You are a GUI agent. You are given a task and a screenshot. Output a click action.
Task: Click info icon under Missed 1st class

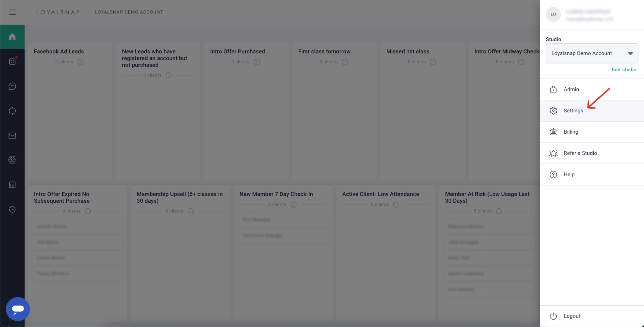click(433, 62)
